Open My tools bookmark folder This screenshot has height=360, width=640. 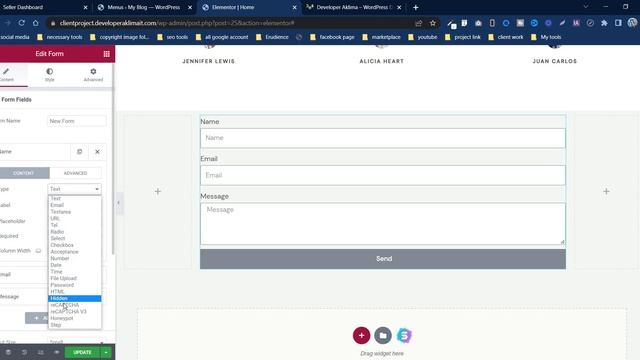(546, 37)
